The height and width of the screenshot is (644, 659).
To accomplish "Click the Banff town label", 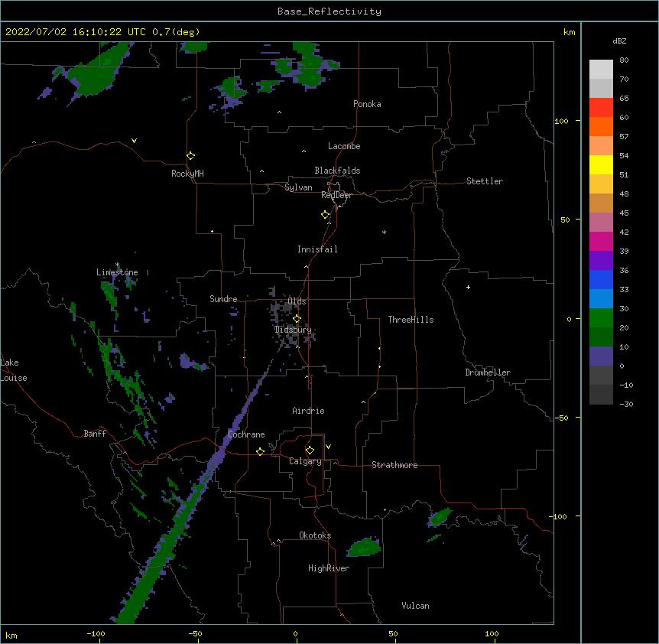I will pyautogui.click(x=95, y=434).
